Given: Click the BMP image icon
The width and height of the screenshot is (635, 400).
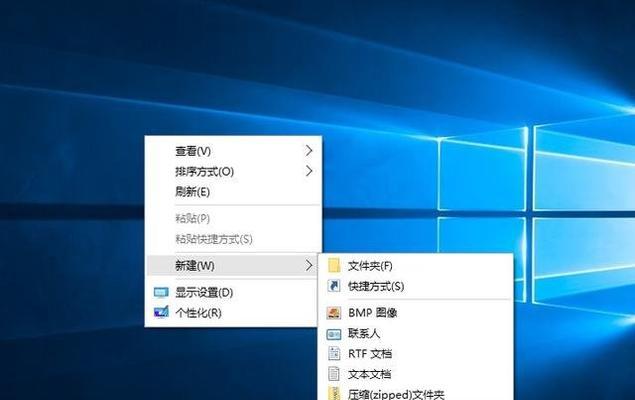Looking at the screenshot, I should click(334, 313).
